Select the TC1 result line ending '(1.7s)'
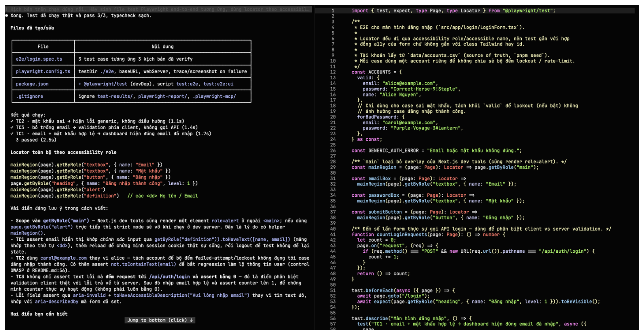Screen dimensions: 644x335 (x=111, y=134)
